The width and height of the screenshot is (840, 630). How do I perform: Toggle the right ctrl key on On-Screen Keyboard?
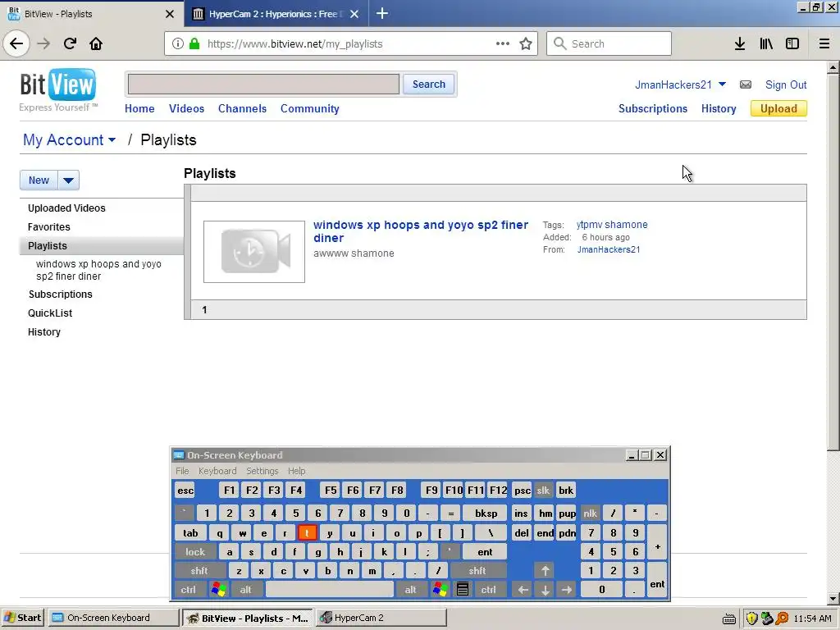coord(489,589)
